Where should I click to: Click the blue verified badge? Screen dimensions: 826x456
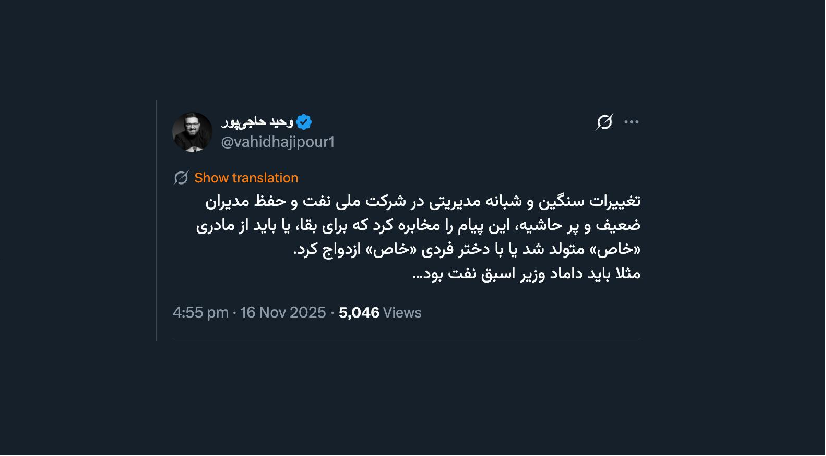[x=305, y=122]
